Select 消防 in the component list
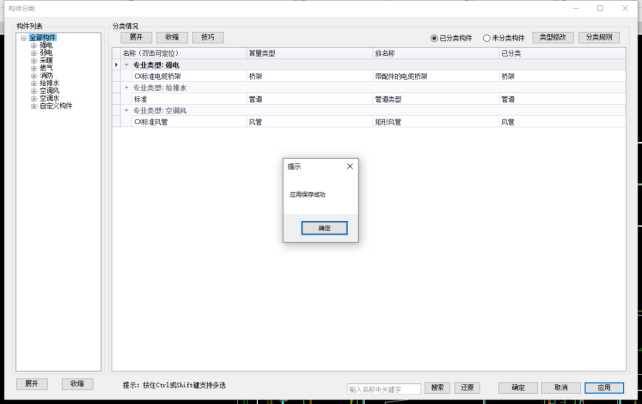This screenshot has height=404, width=642. (46, 75)
